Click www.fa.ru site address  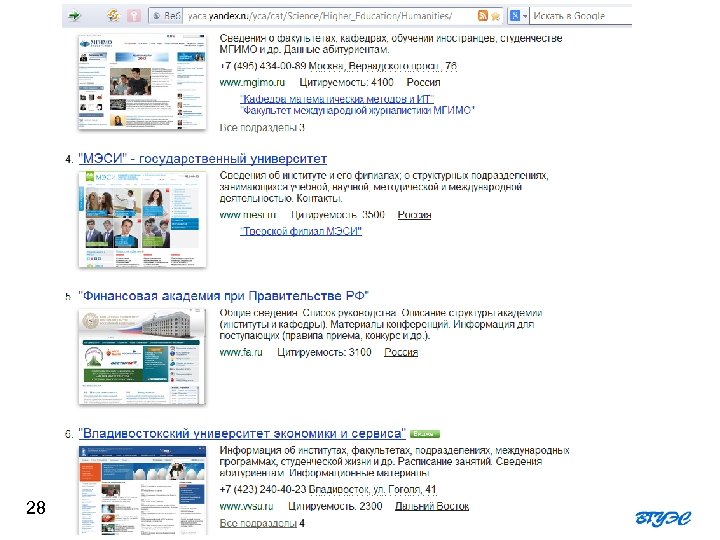[241, 352]
